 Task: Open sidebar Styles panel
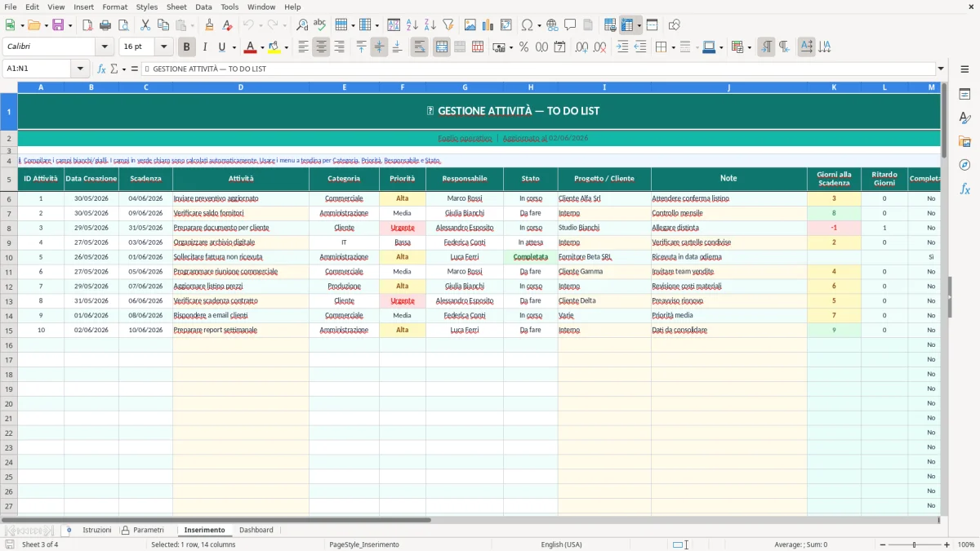[x=964, y=118]
